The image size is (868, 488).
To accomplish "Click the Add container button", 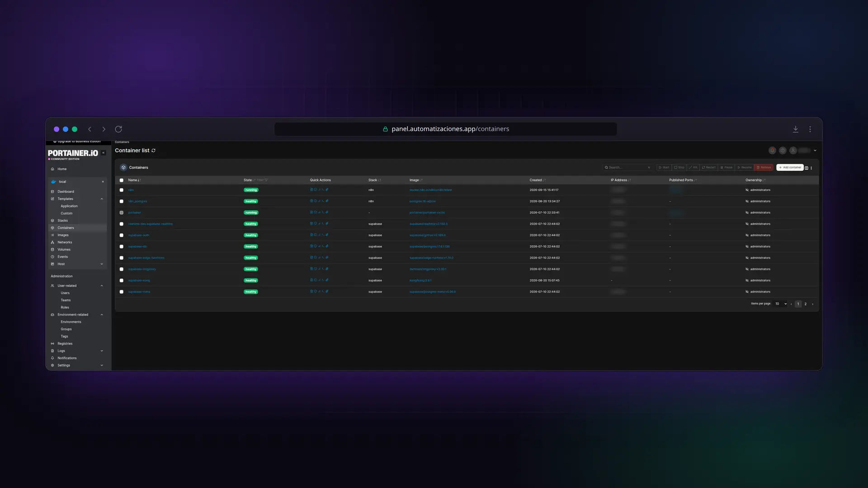I will (x=790, y=168).
